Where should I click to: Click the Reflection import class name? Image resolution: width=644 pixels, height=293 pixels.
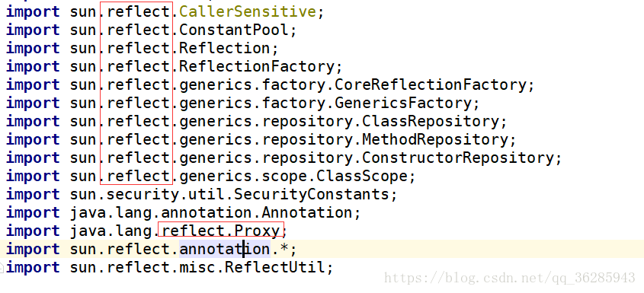(225, 48)
